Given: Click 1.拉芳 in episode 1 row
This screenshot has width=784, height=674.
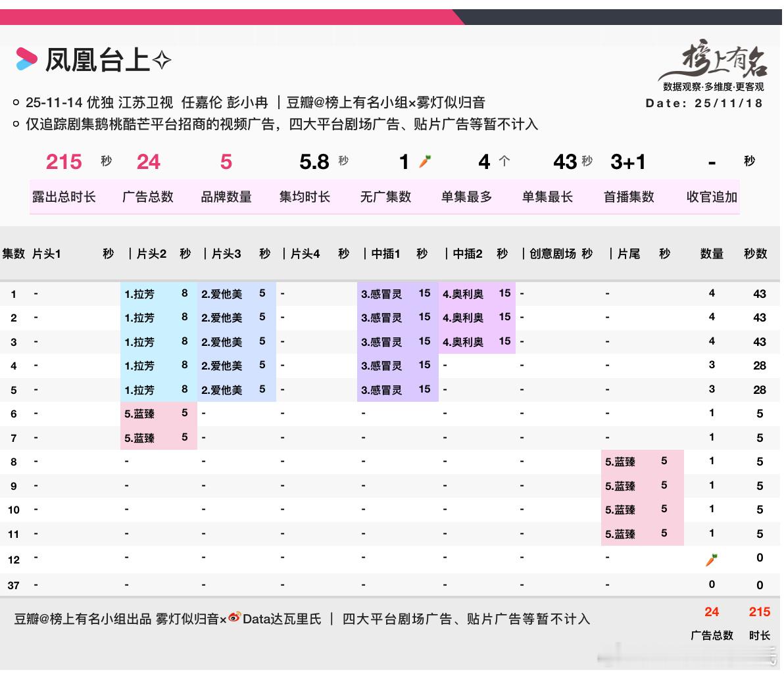Looking at the screenshot, I should pyautogui.click(x=139, y=294).
